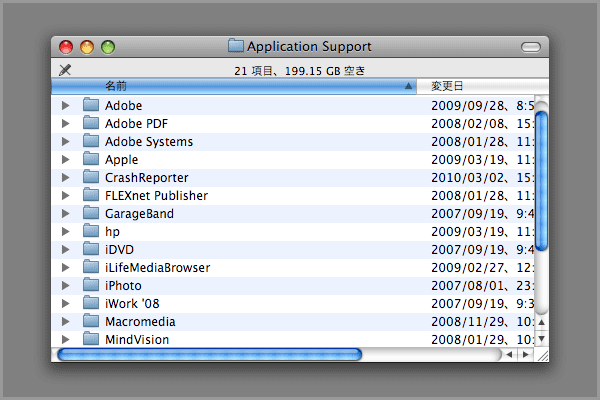Click the vertical scrollbar thumb
This screenshot has height=400, width=600.
coord(541,181)
